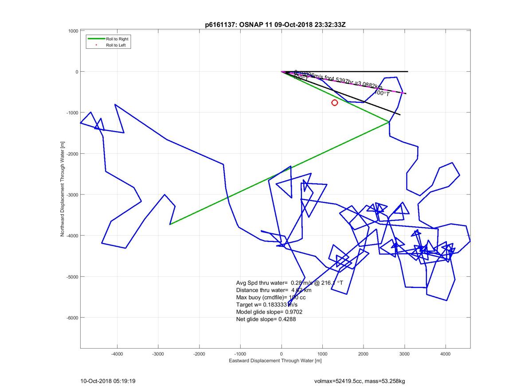532x392 pixels.
Task: Click y-axis tick label -2000
Action: pos(72,154)
